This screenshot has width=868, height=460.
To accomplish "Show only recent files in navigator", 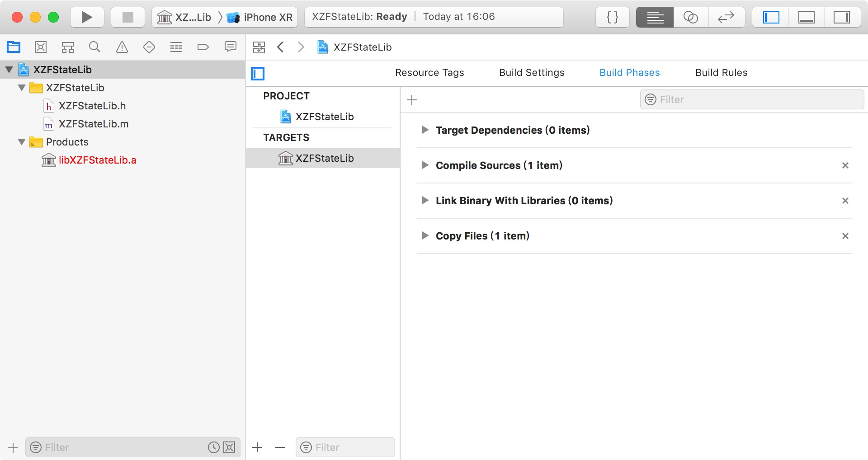I will (213, 447).
